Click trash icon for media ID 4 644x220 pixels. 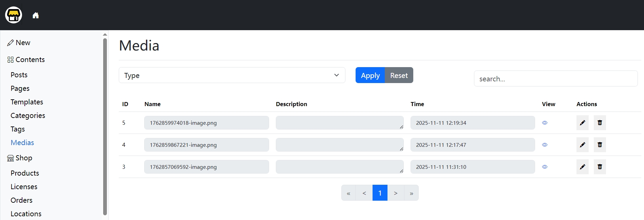[x=600, y=145]
